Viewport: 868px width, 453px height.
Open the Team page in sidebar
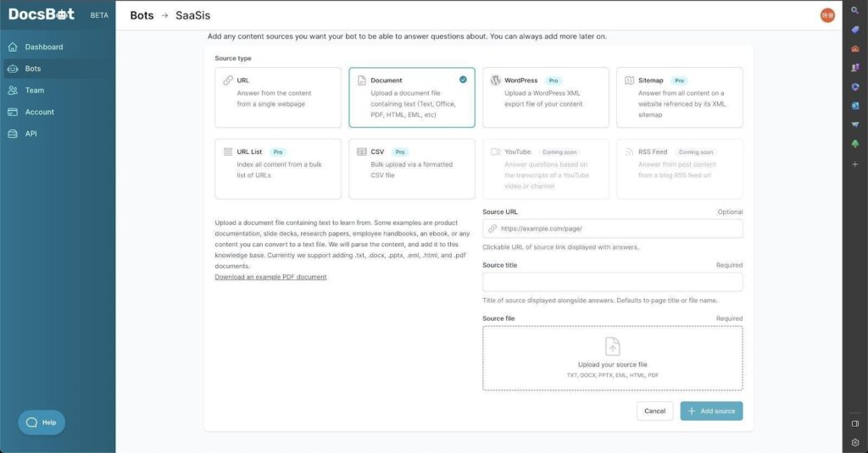pyautogui.click(x=34, y=90)
